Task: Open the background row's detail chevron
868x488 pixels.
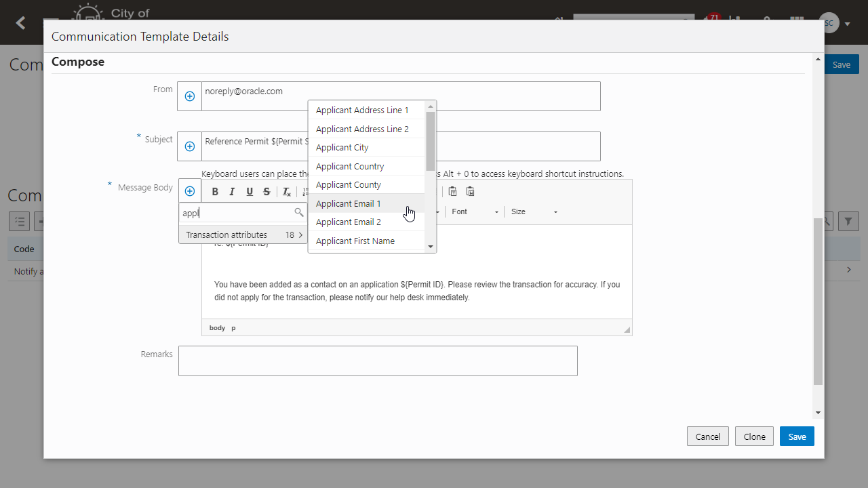Action: click(x=849, y=270)
